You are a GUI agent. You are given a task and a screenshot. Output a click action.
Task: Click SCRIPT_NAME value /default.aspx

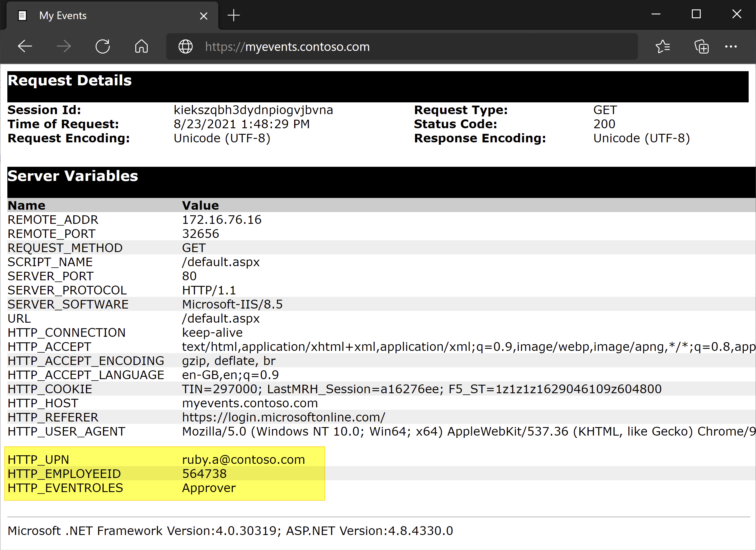click(221, 262)
